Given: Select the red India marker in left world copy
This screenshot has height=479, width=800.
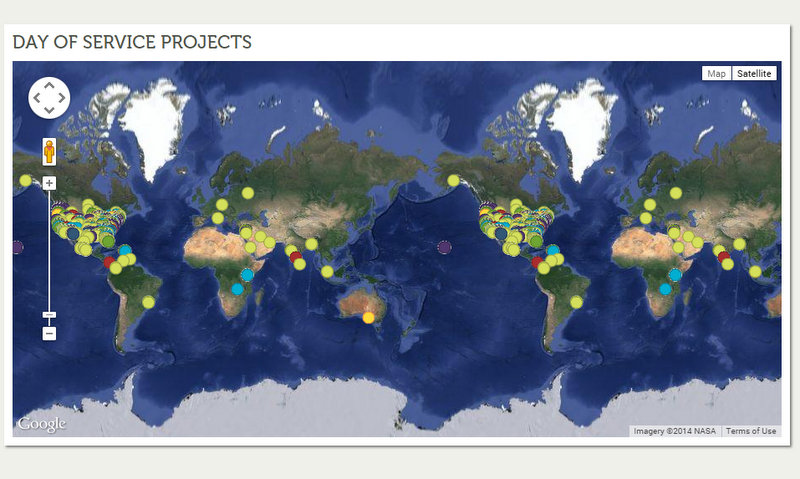Looking at the screenshot, I should tap(296, 257).
